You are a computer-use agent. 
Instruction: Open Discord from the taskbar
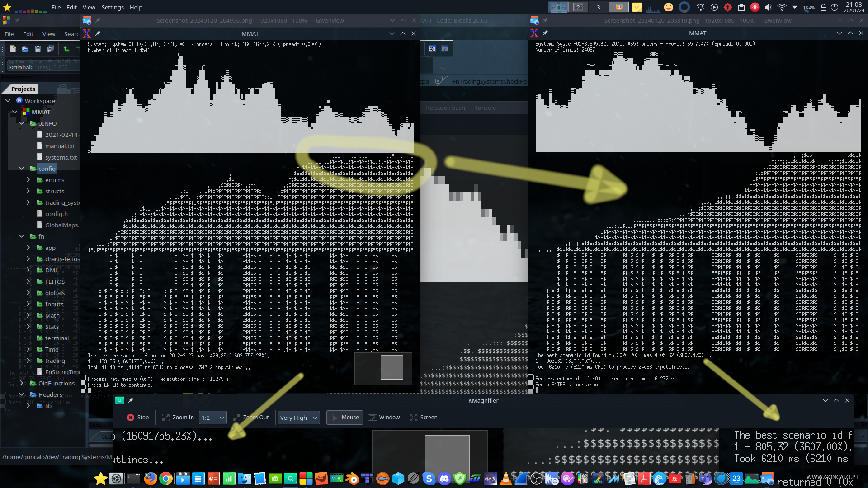(x=444, y=479)
